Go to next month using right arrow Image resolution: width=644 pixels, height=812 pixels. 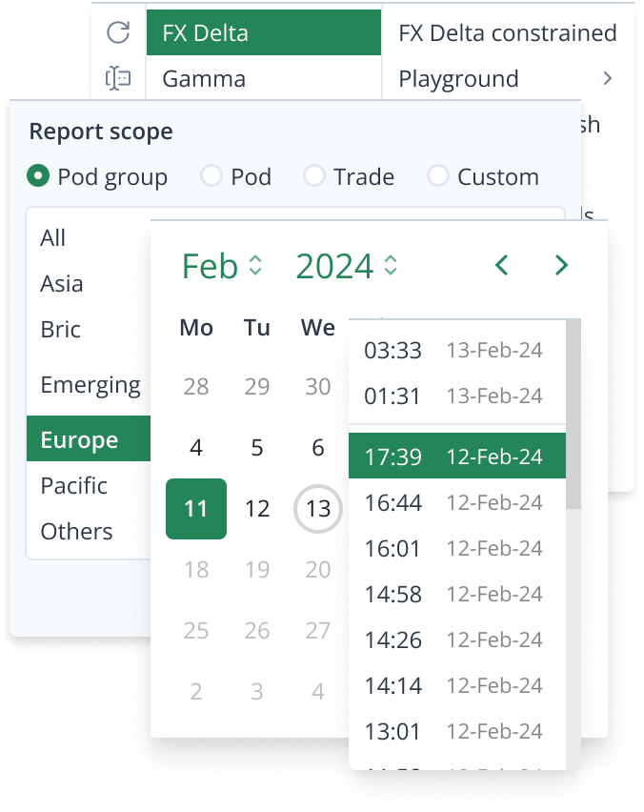[561, 266]
